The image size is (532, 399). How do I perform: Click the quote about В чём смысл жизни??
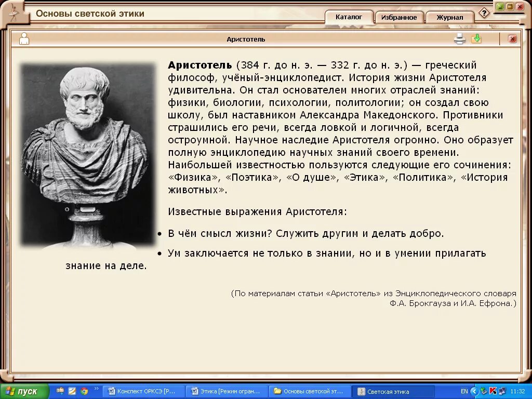pos(305,233)
